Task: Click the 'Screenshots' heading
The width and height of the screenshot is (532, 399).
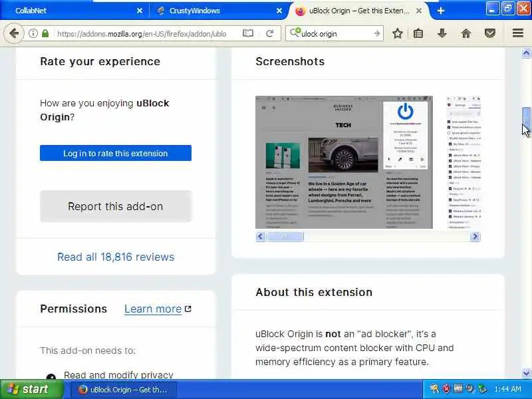Action: [290, 61]
